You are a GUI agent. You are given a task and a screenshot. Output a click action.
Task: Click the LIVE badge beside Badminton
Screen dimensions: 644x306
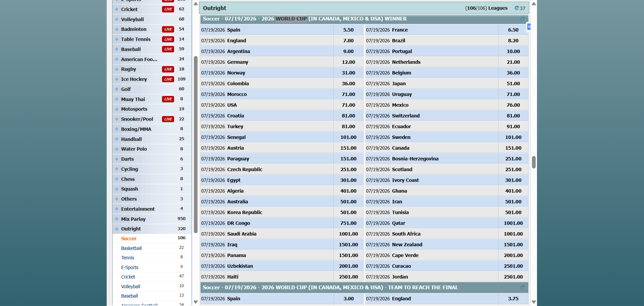pos(168,29)
